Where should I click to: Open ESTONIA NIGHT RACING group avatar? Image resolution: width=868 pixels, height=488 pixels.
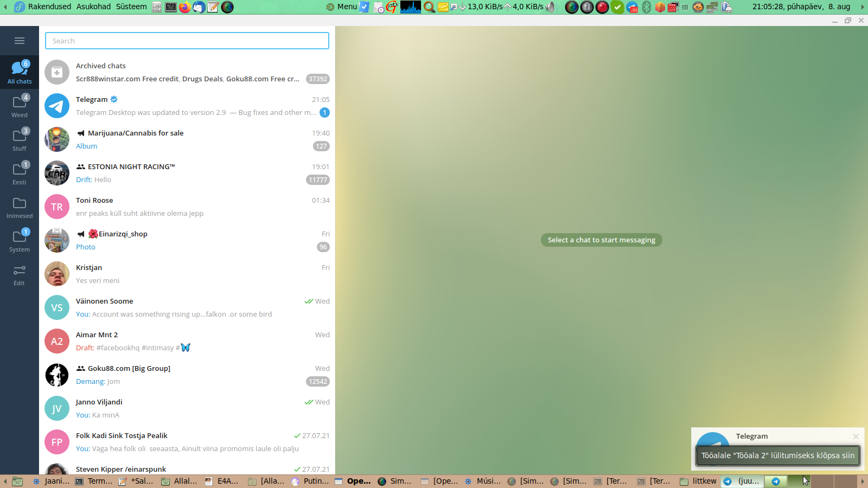pos(57,173)
